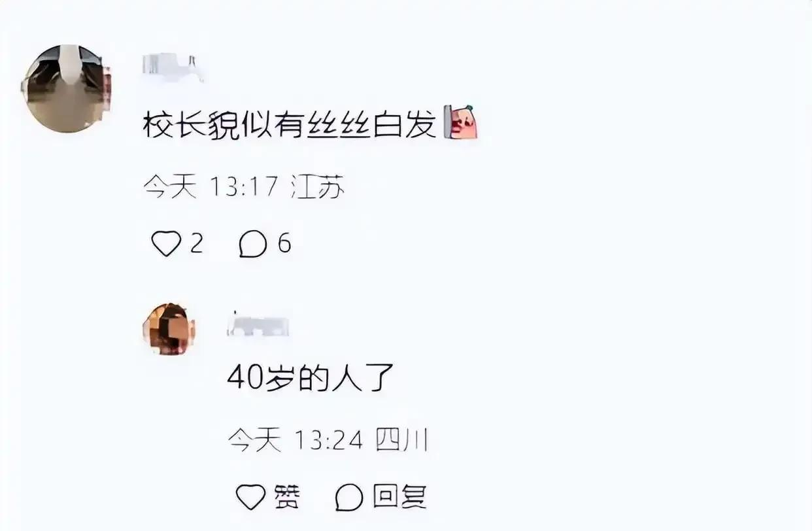The height and width of the screenshot is (531, 812).
Task: Open the first commenter's large avatar
Action: (67, 89)
